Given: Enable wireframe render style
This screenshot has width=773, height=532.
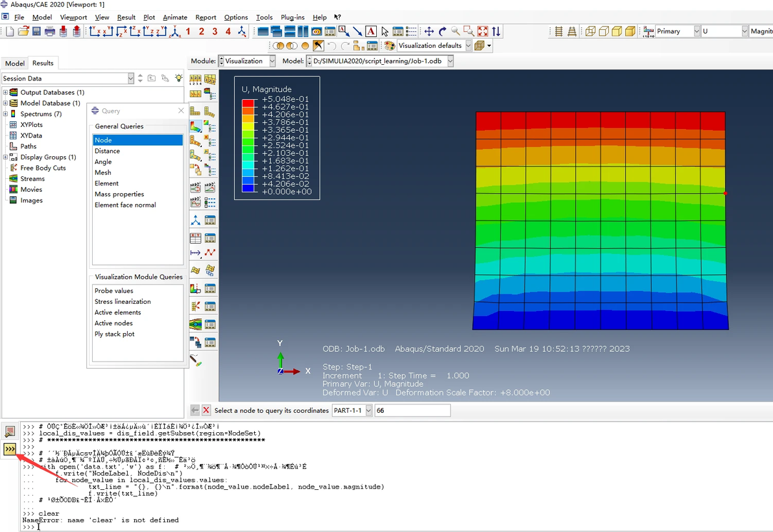Looking at the screenshot, I should point(590,31).
